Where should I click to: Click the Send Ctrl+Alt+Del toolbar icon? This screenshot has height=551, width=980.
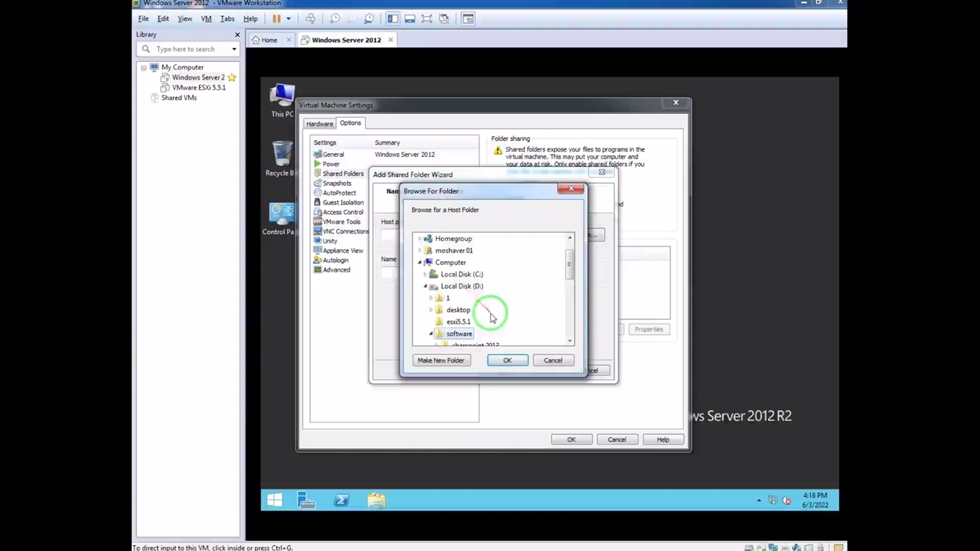pos(310,18)
